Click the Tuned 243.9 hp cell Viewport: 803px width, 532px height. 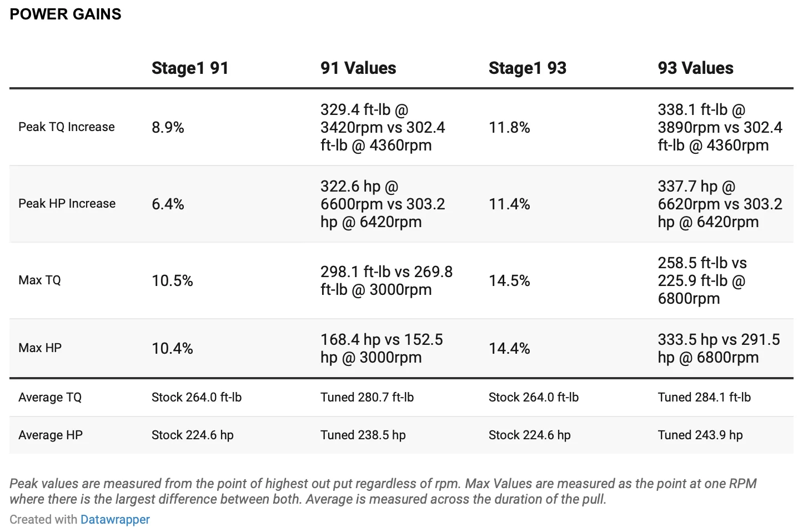tap(700, 435)
